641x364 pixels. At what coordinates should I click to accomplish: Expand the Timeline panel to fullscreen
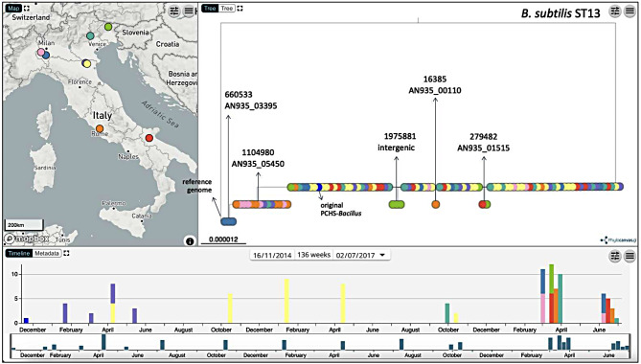click(x=67, y=253)
